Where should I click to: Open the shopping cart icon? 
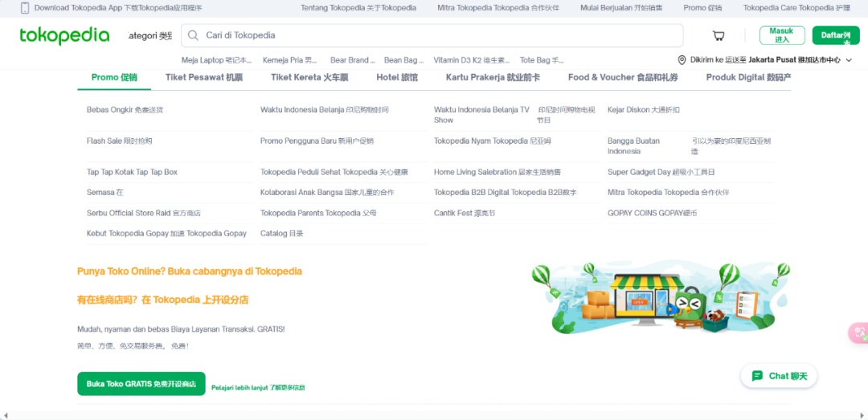coord(719,36)
